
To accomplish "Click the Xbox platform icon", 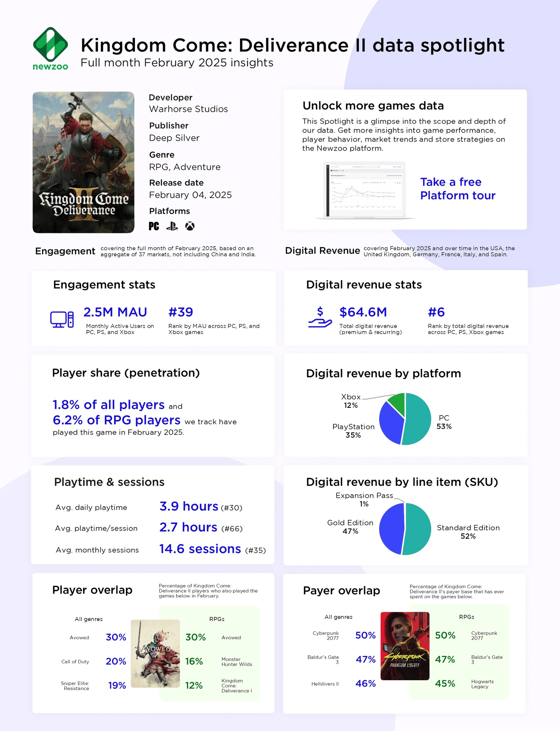I will [x=190, y=226].
